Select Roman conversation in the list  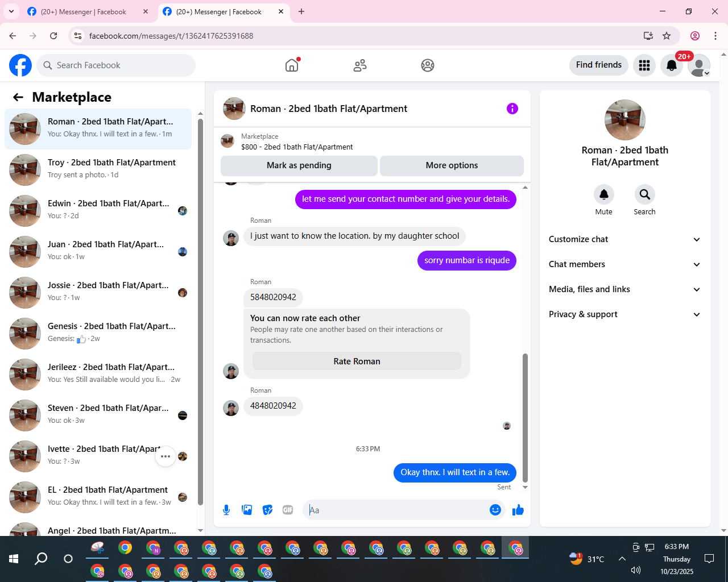(x=98, y=129)
